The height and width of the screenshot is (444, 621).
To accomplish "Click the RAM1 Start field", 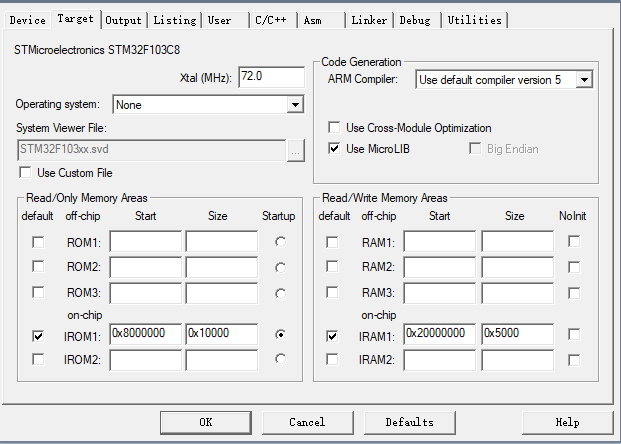I will [440, 241].
